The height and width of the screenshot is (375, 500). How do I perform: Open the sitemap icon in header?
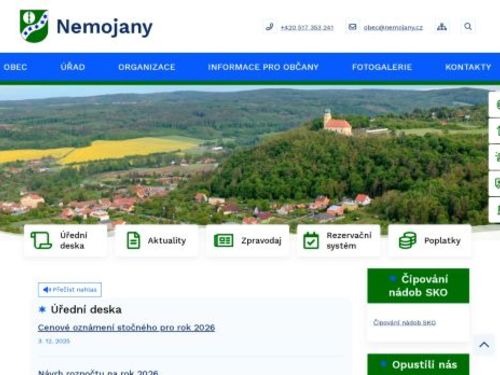click(x=442, y=27)
